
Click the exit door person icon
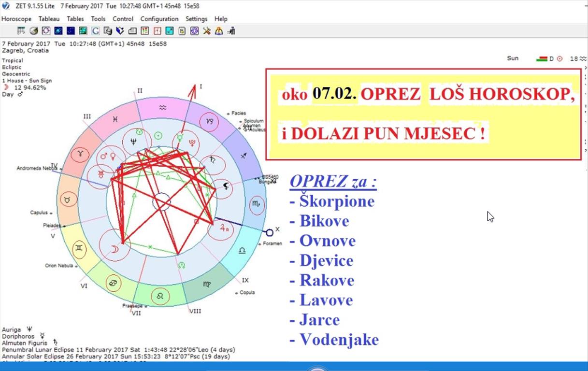[x=231, y=31]
